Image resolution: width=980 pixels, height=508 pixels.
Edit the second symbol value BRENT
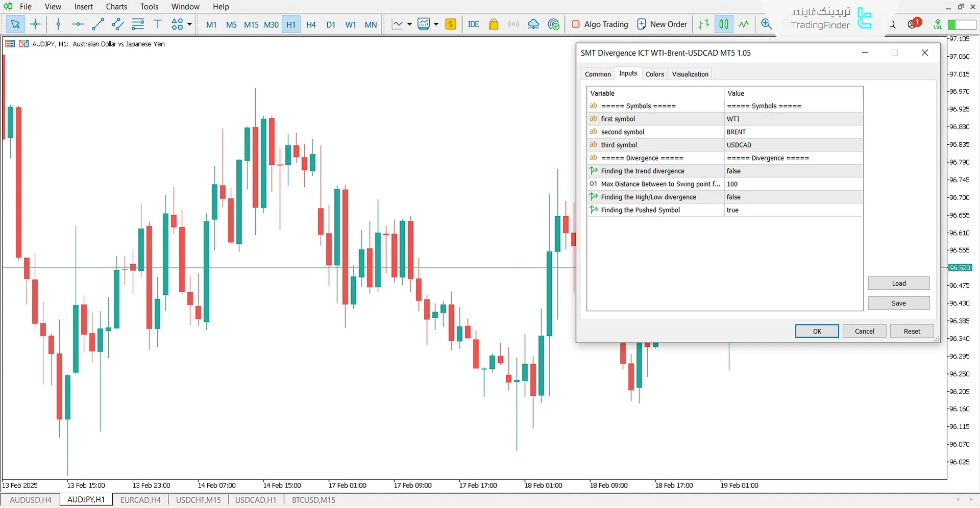pos(793,132)
